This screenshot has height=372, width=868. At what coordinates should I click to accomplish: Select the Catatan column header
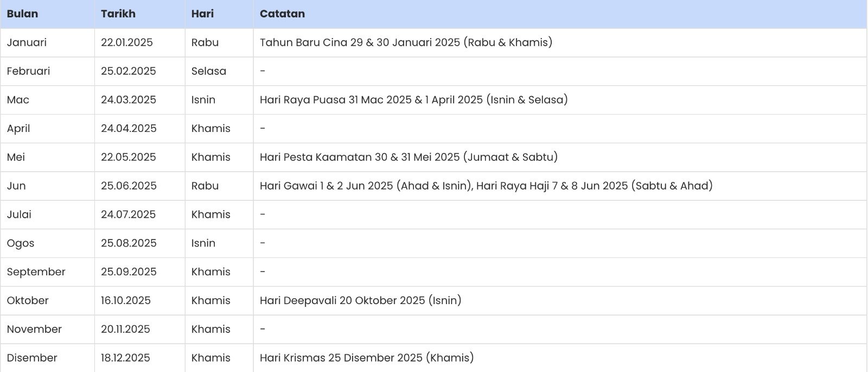[282, 14]
